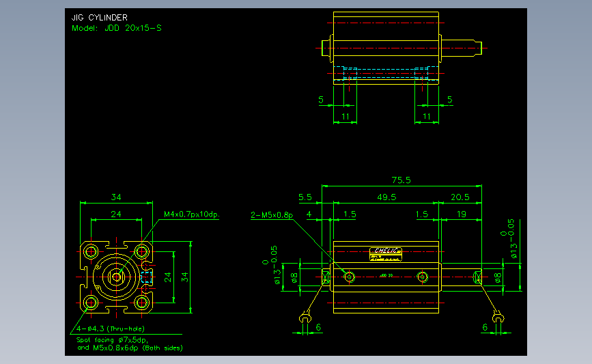Select the 4 dimension beside 2-M5x0.8p
The height and width of the screenshot is (364, 592).
309,214
